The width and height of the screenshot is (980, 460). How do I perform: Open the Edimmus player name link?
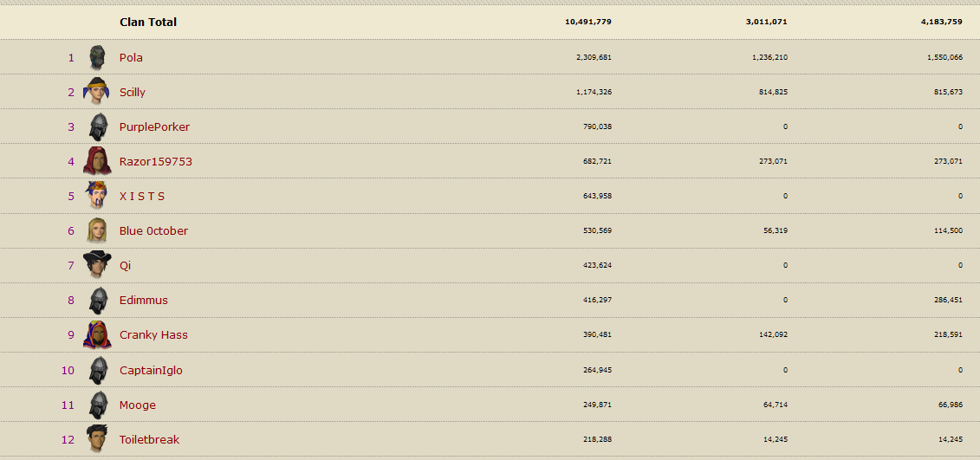(144, 300)
